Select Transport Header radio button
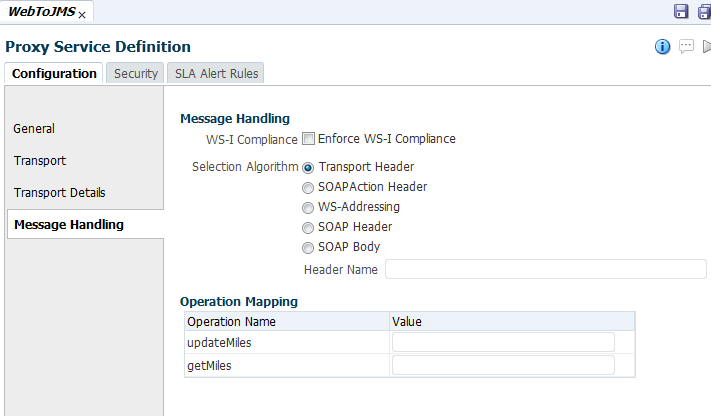Screen dimensions: 711x416 (x=308, y=167)
